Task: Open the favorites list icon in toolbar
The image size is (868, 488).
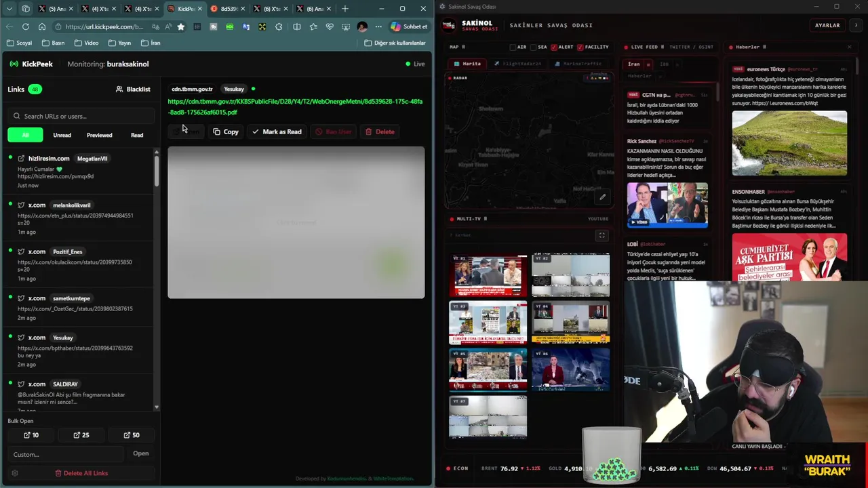Action: click(313, 26)
